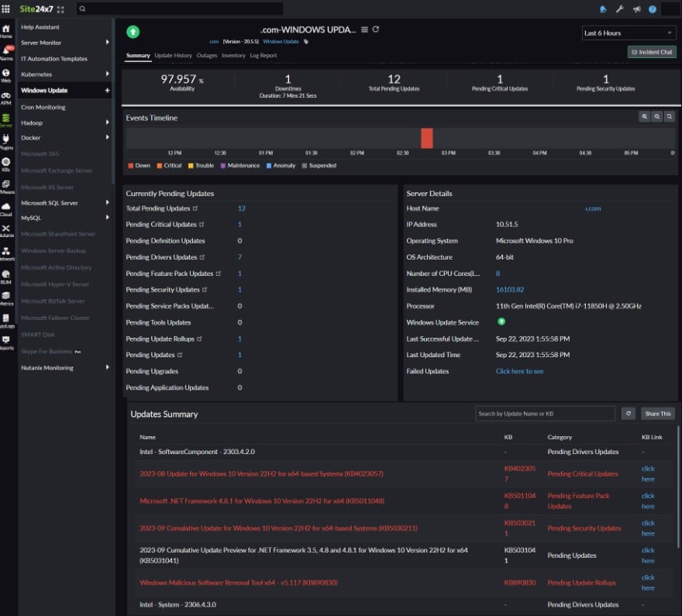This screenshot has width=682, height=616.
Task: Click the green up status icon
Action: pyautogui.click(x=133, y=32)
